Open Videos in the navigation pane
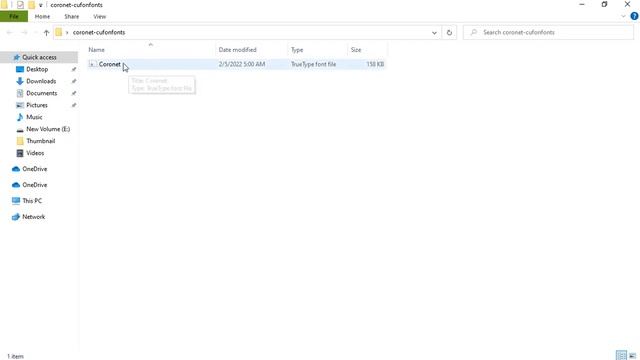This screenshot has width=640, height=360. [x=35, y=153]
